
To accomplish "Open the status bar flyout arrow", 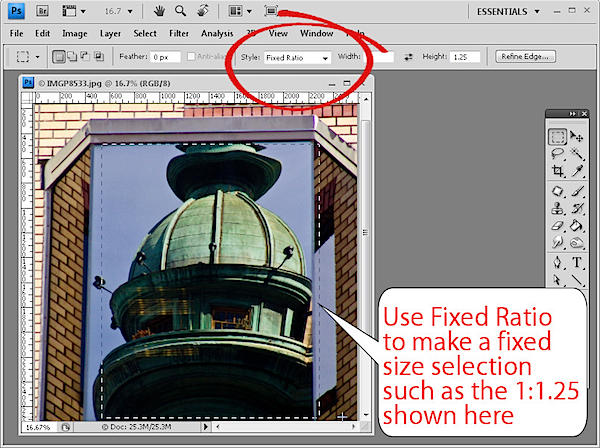I will coord(205,427).
